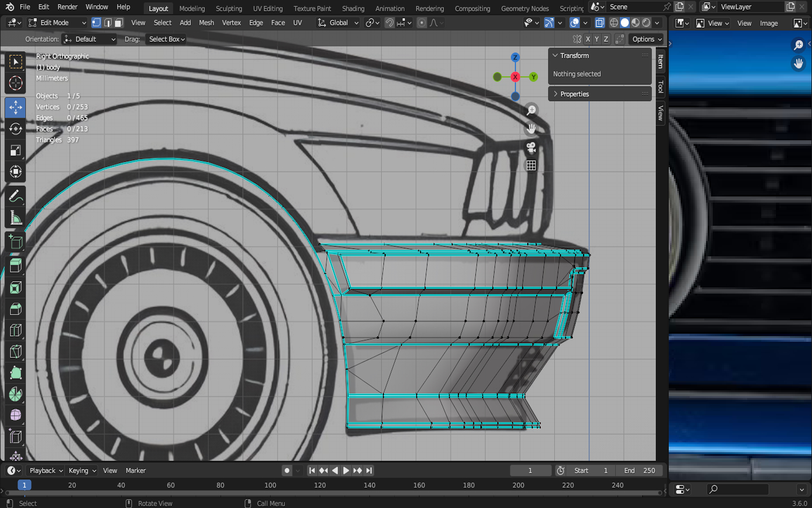Switch to the Sculpting workspace tab
The width and height of the screenshot is (812, 508).
coord(228,8)
